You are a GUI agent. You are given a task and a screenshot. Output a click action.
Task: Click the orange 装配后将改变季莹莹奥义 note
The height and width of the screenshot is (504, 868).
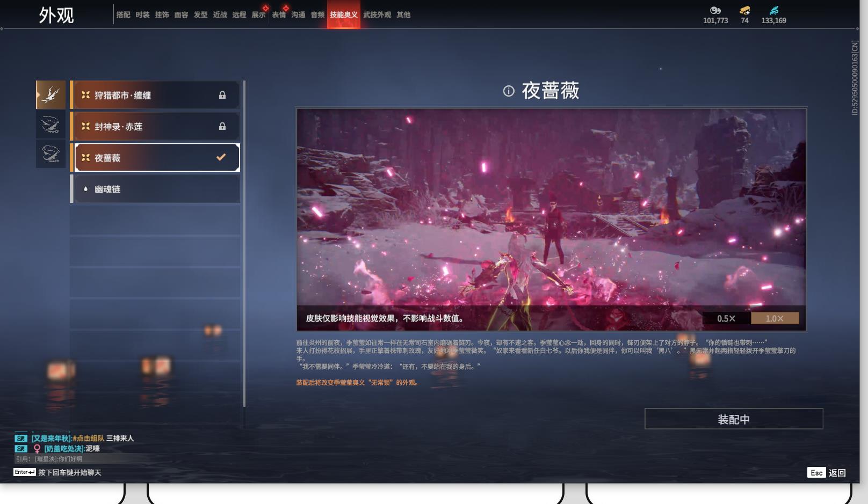[x=358, y=383]
